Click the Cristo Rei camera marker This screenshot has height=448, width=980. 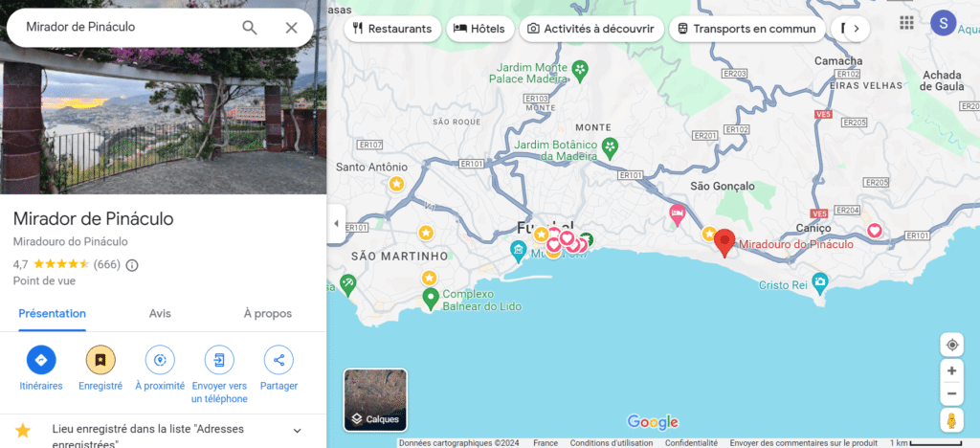click(820, 283)
